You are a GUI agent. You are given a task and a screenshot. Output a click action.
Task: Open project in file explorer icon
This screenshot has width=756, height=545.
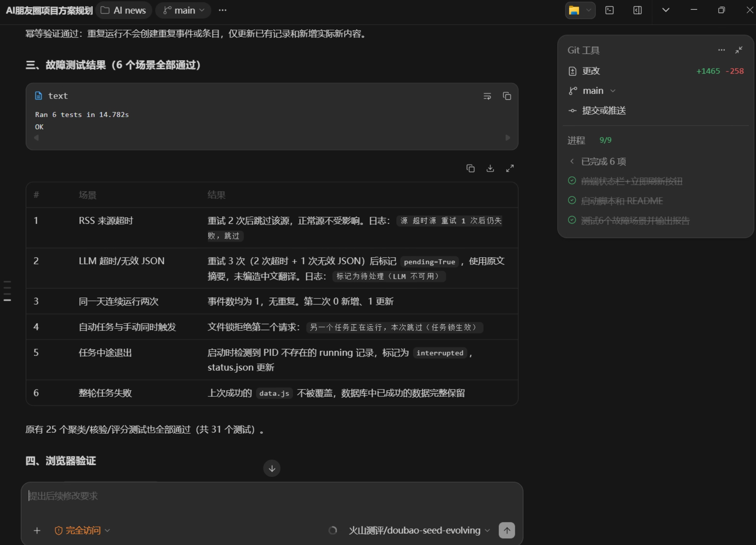574,10
